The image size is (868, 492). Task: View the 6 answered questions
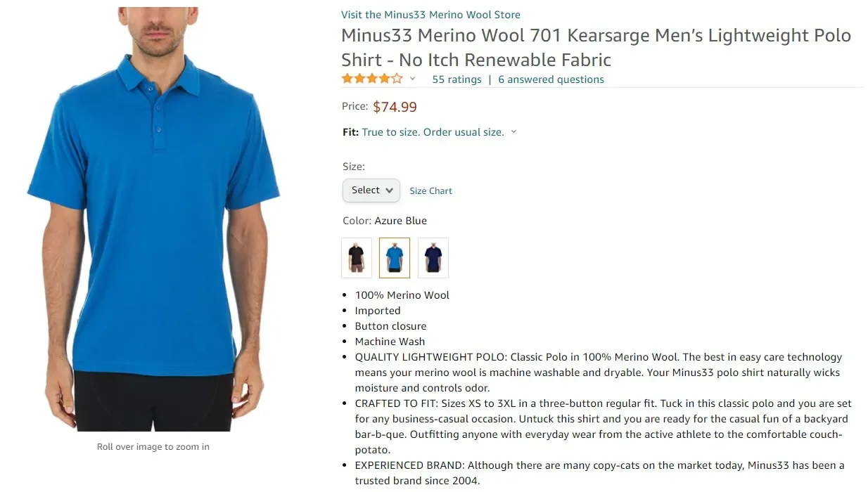pos(551,79)
